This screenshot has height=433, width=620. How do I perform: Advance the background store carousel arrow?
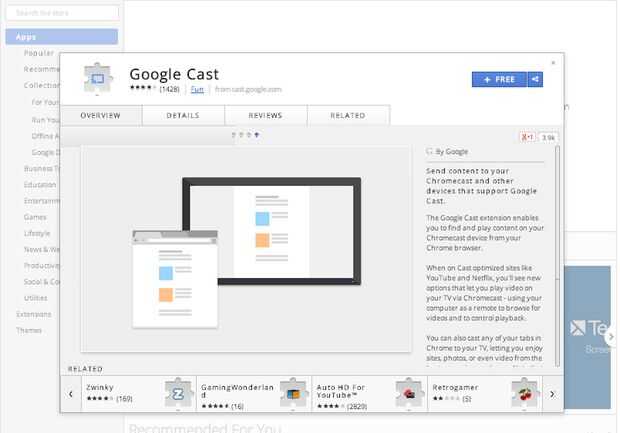point(611,337)
